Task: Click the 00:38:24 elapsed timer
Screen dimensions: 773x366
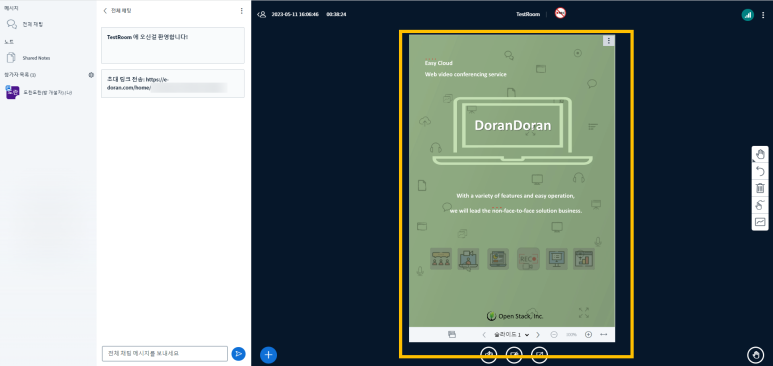Action: click(336, 14)
